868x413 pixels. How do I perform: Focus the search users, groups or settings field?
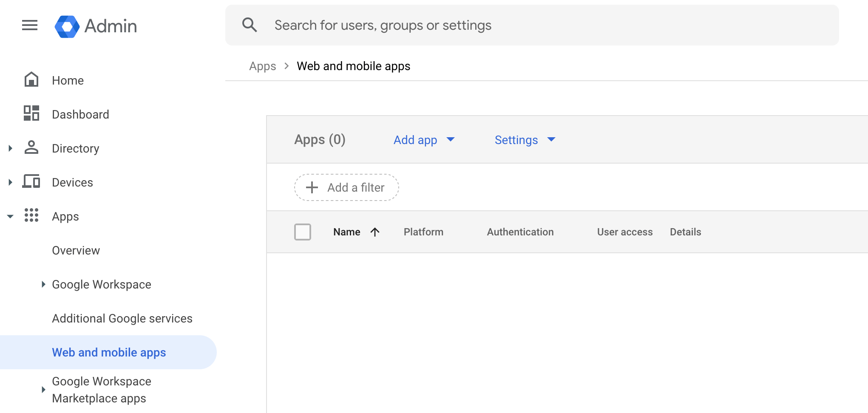click(x=532, y=25)
